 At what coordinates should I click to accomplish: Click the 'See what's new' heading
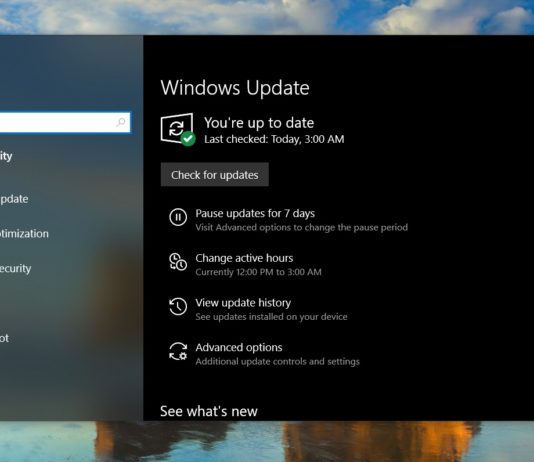click(209, 411)
